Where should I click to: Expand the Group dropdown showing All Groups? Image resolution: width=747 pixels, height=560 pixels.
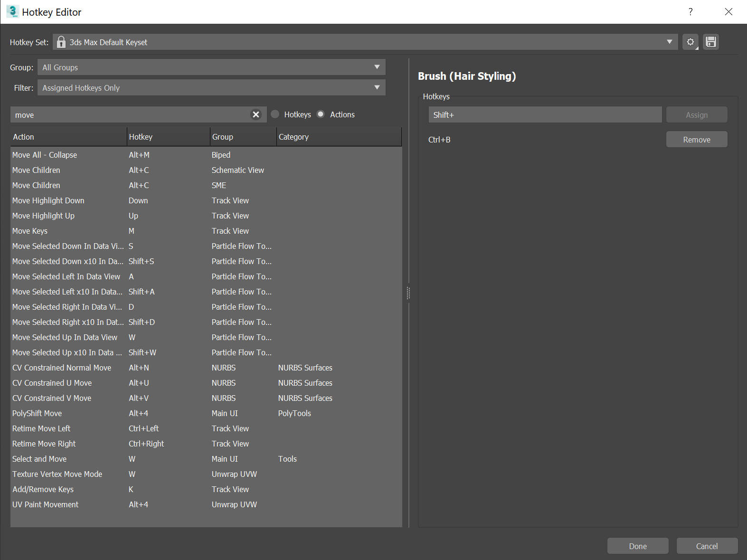pyautogui.click(x=211, y=67)
